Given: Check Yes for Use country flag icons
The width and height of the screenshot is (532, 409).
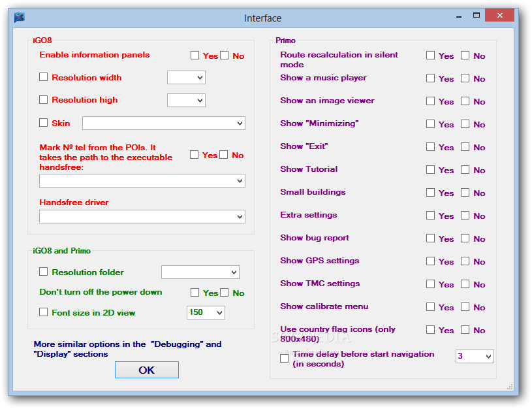Looking at the screenshot, I should 431,329.
